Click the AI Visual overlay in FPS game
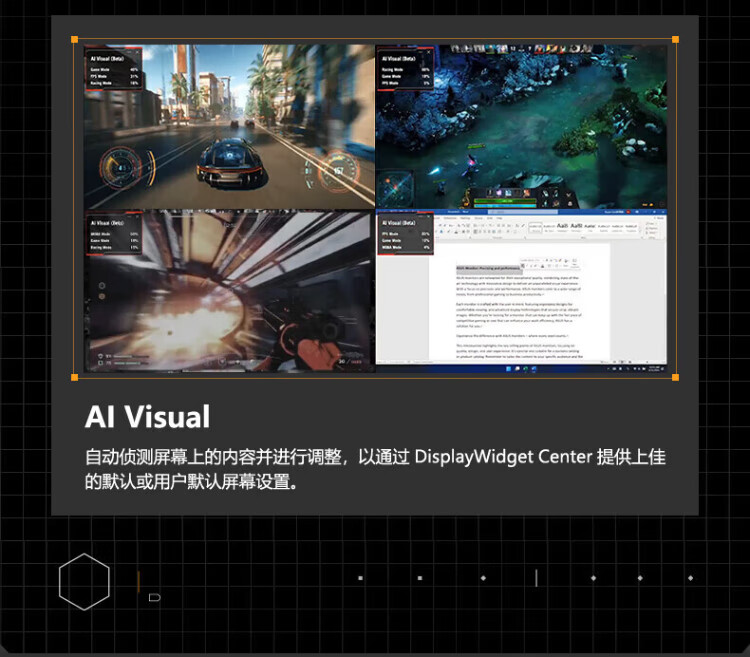Viewport: 750px width, 657px height. click(114, 235)
